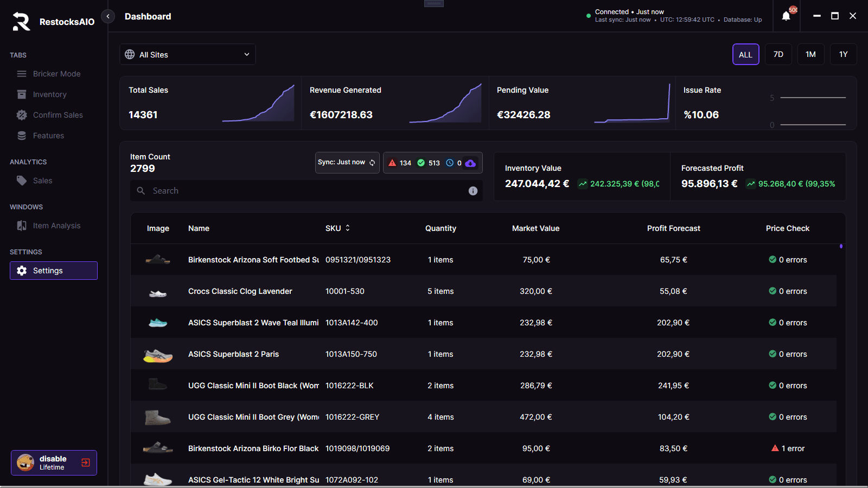The image size is (868, 488).
Task: Click the ASICS Superblast 2 Paris thumbnail
Action: 158,356
